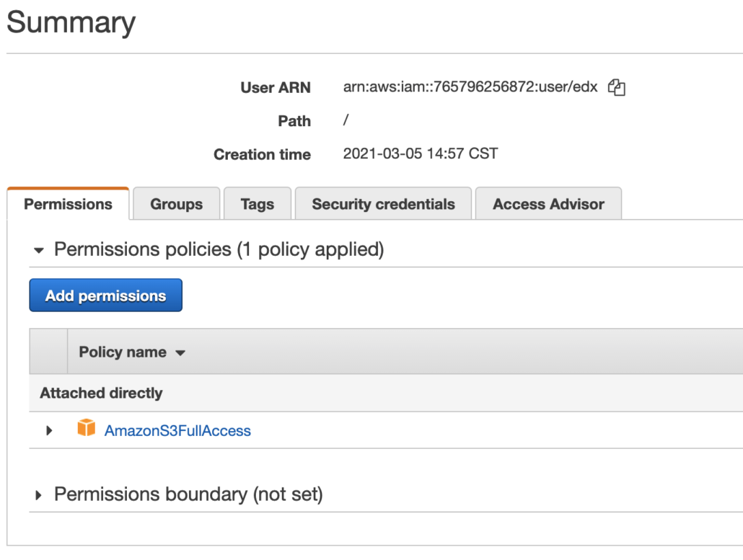
Task: Open the AmazonS3FullAccess policy link
Action: [x=177, y=431]
